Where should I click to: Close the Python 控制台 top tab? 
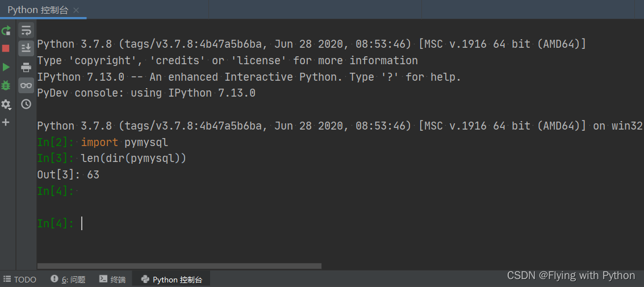(76, 11)
